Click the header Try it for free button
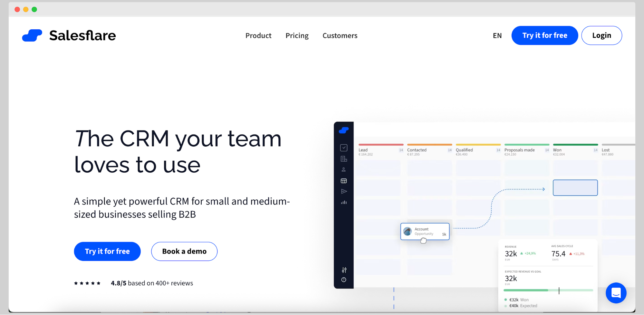The height and width of the screenshot is (315, 644). (545, 35)
